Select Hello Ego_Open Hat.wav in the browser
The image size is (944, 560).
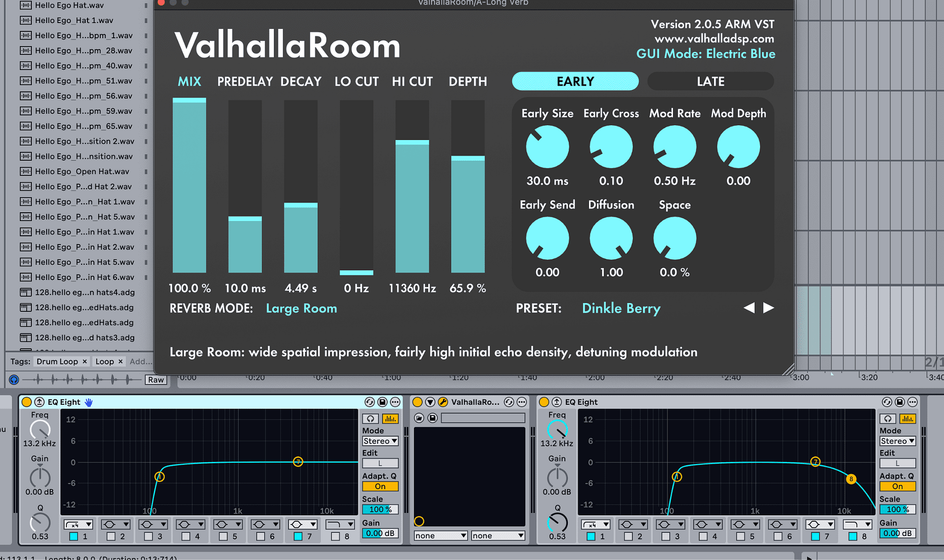pyautogui.click(x=82, y=171)
